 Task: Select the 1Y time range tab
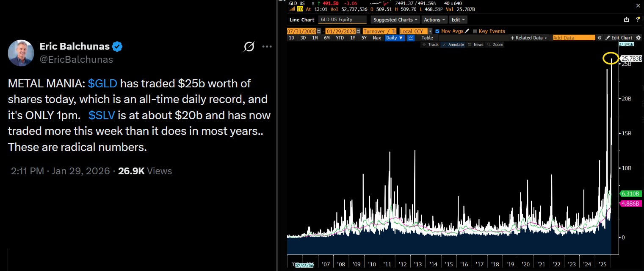[353, 38]
